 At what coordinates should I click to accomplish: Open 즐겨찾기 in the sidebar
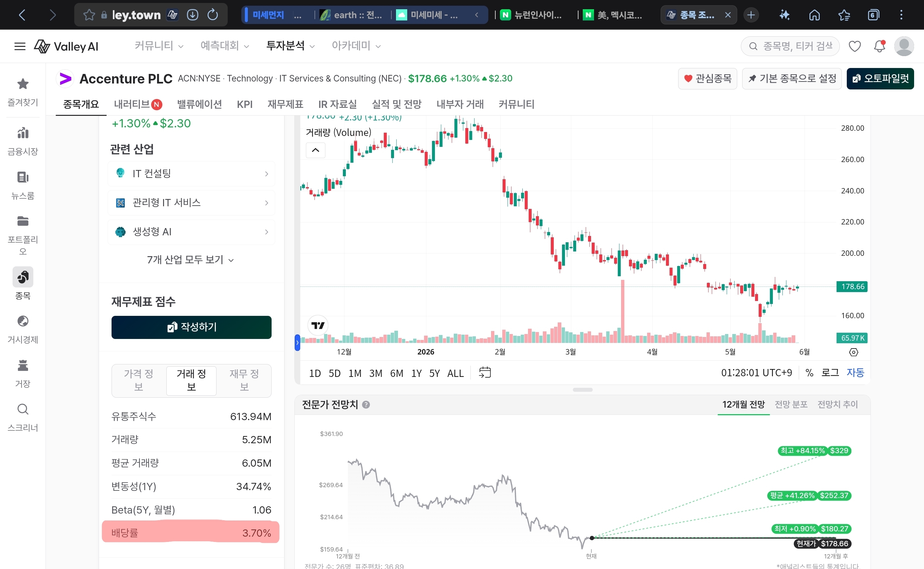23,92
